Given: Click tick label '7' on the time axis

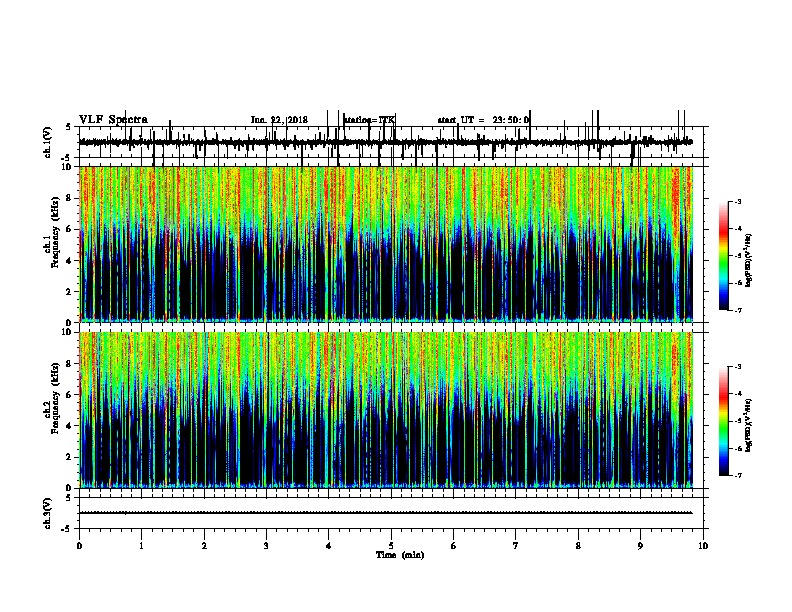Looking at the screenshot, I should pyautogui.click(x=516, y=546).
